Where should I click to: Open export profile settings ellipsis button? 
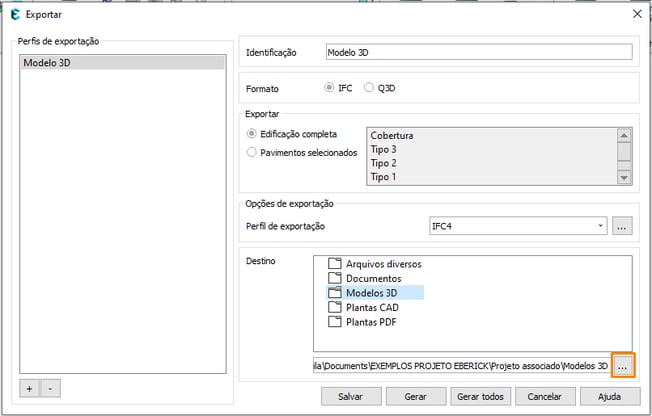622,227
